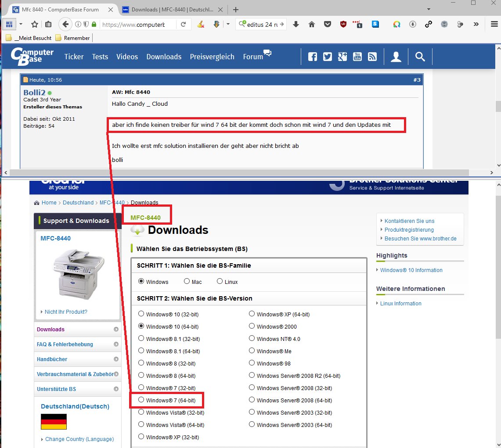Open the Tests menu on ComputerBase
Image resolution: width=501 pixels, height=448 pixels.
point(100,57)
